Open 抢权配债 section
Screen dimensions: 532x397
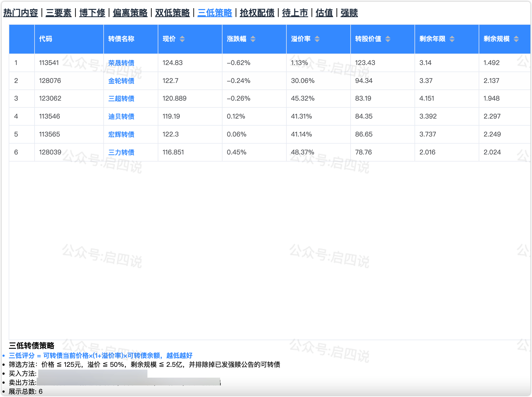(257, 13)
